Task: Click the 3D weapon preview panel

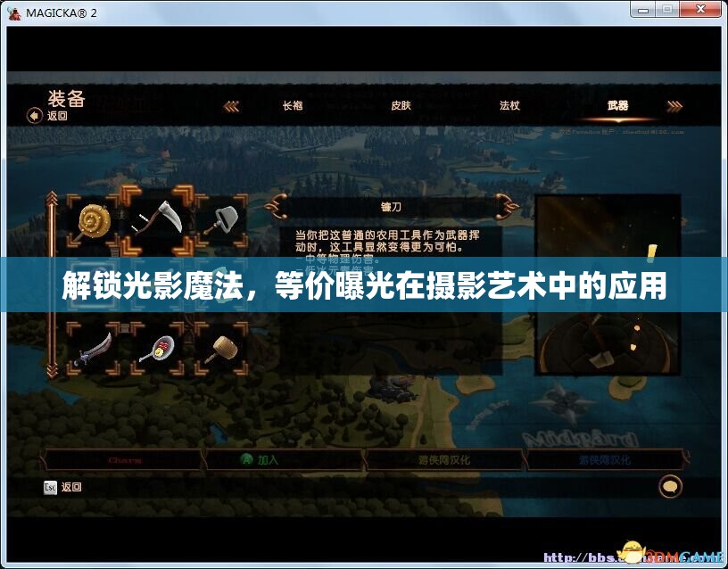Action: point(608,284)
